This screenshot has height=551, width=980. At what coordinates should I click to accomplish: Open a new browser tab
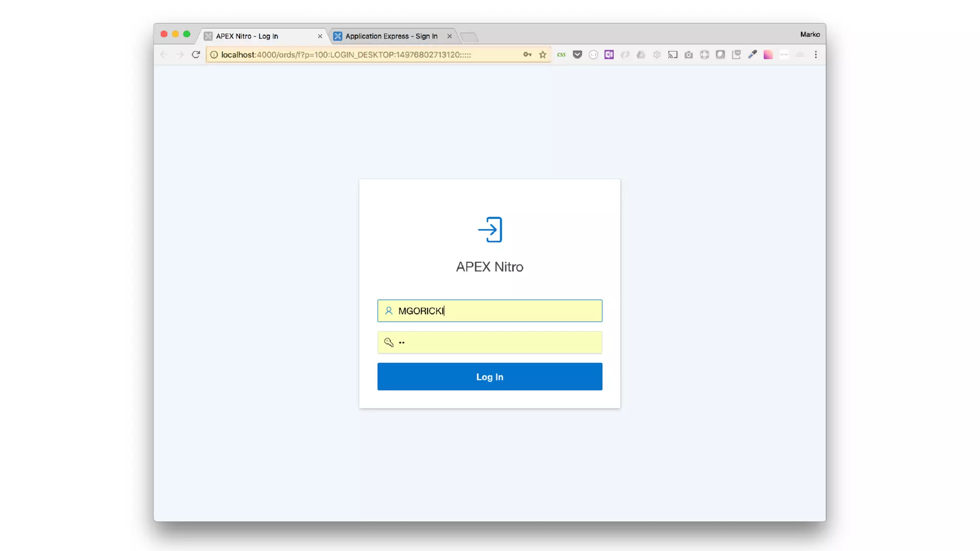coord(469,37)
